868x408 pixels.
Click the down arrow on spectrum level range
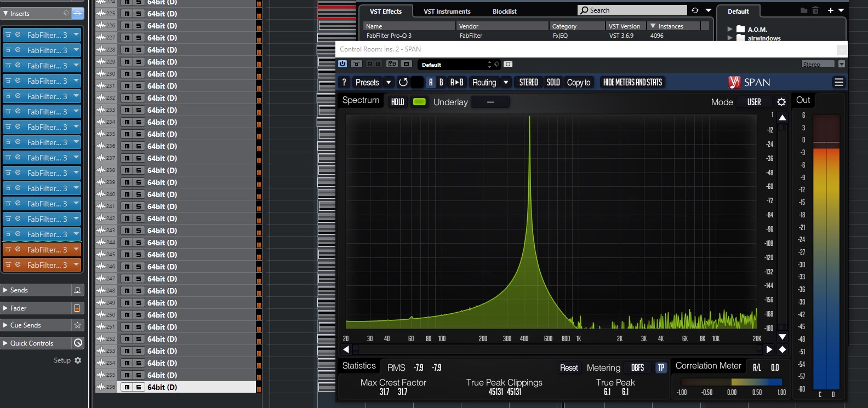(783, 337)
